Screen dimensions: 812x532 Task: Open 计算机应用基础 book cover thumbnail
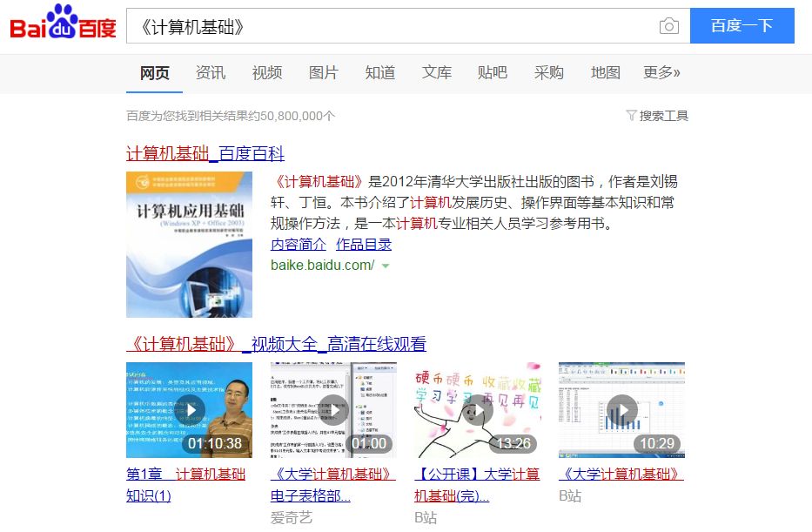click(x=189, y=245)
